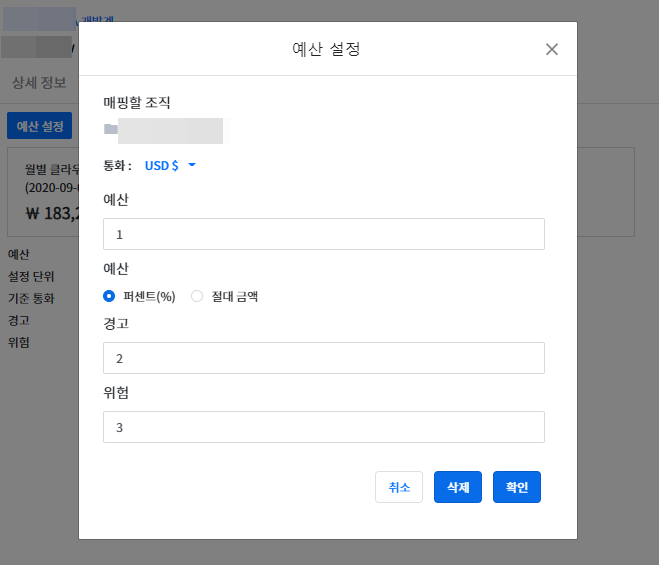Viewport: 659px width, 565px height.
Task: Click the blue 예산 설정 button behind dialog
Action: pos(40,126)
